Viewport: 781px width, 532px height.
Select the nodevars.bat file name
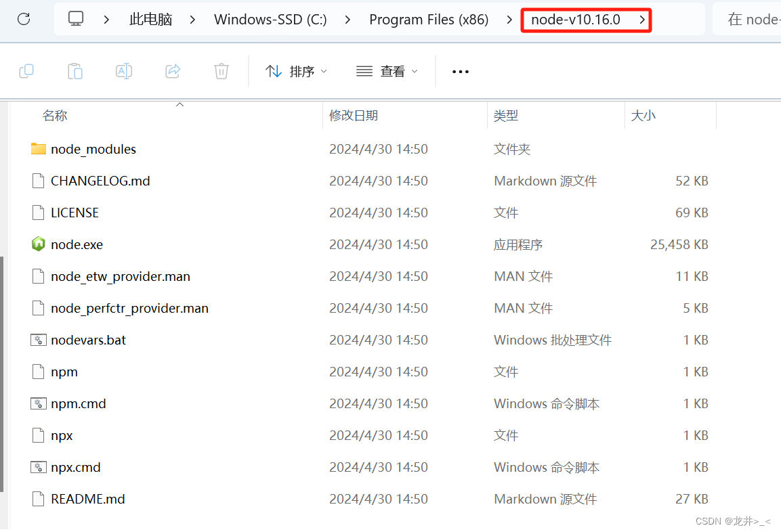coord(88,340)
